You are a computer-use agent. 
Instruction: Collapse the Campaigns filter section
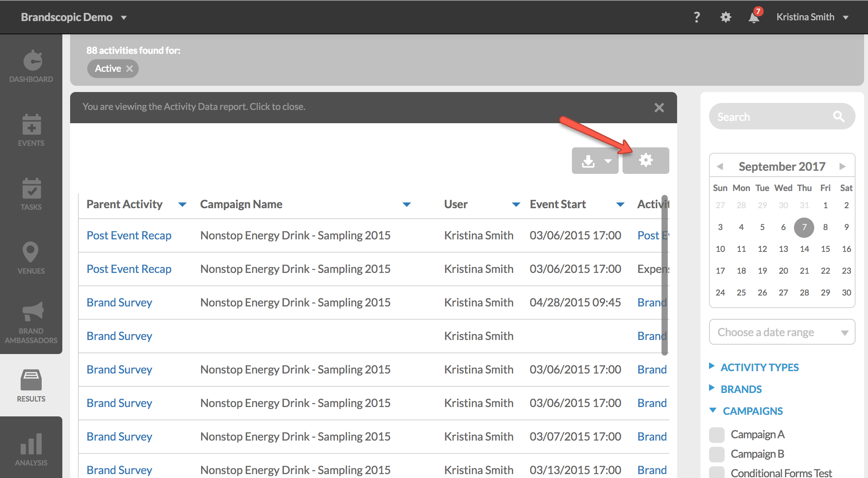pos(746,411)
